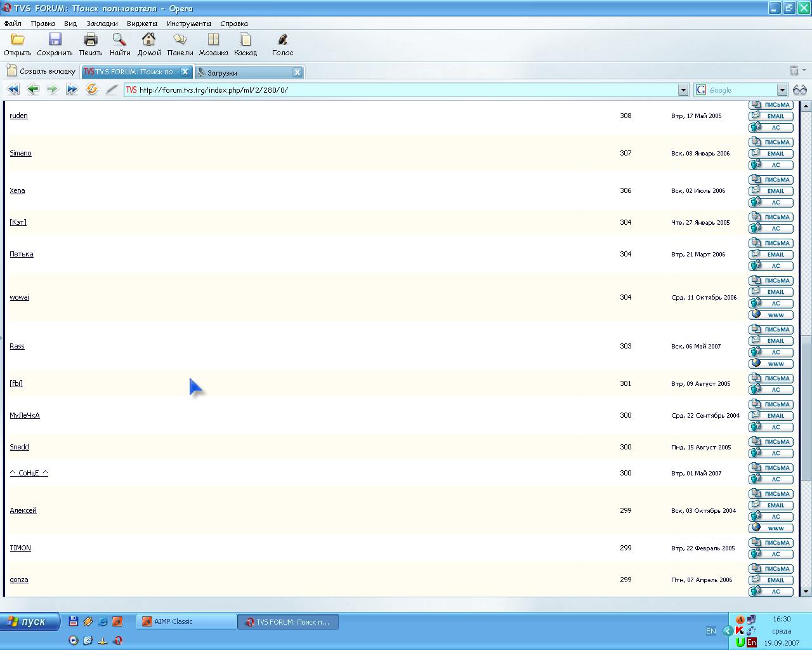The height and width of the screenshot is (650, 812).
Task: Open the Найти magnifier search tool
Action: [x=119, y=40]
